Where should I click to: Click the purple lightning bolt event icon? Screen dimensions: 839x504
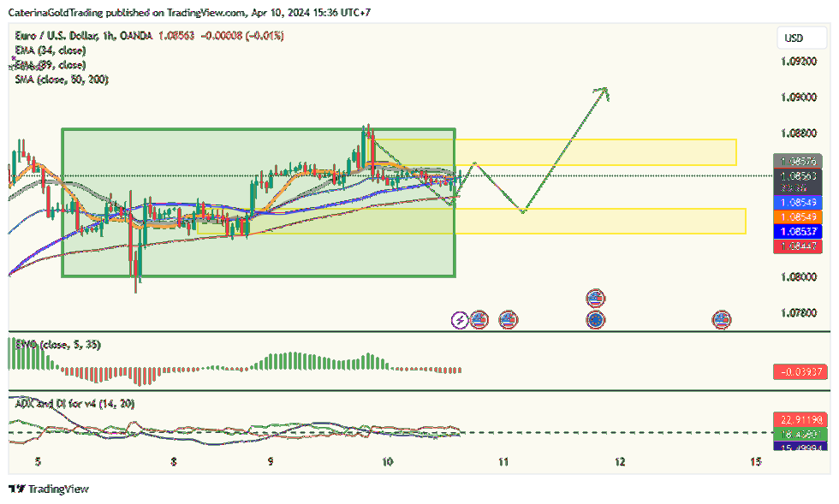(x=460, y=321)
